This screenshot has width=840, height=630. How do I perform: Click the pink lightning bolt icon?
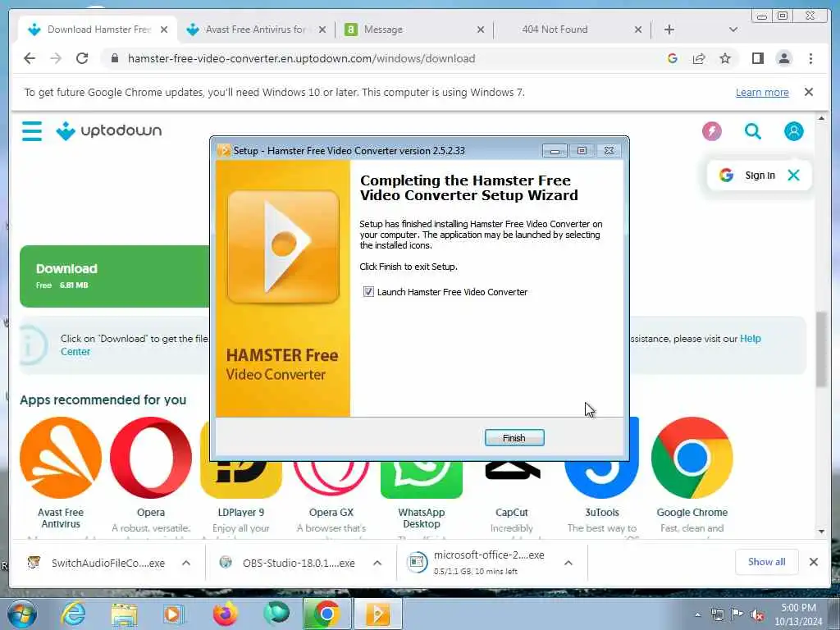[x=711, y=130]
